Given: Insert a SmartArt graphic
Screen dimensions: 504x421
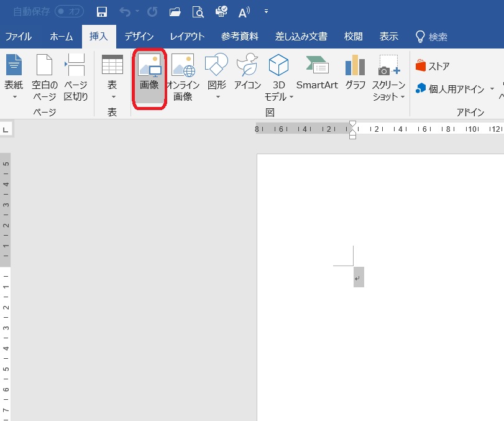Looking at the screenshot, I should pyautogui.click(x=317, y=72).
